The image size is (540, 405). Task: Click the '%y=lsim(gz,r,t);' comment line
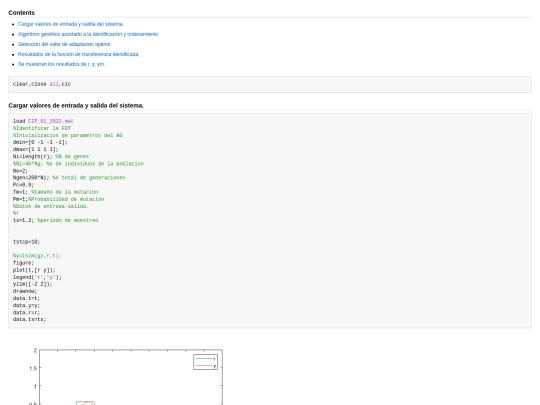pyautogui.click(x=37, y=256)
